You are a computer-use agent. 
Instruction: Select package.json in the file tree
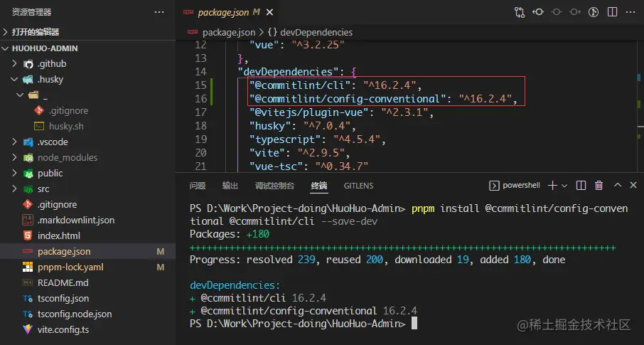coord(64,251)
